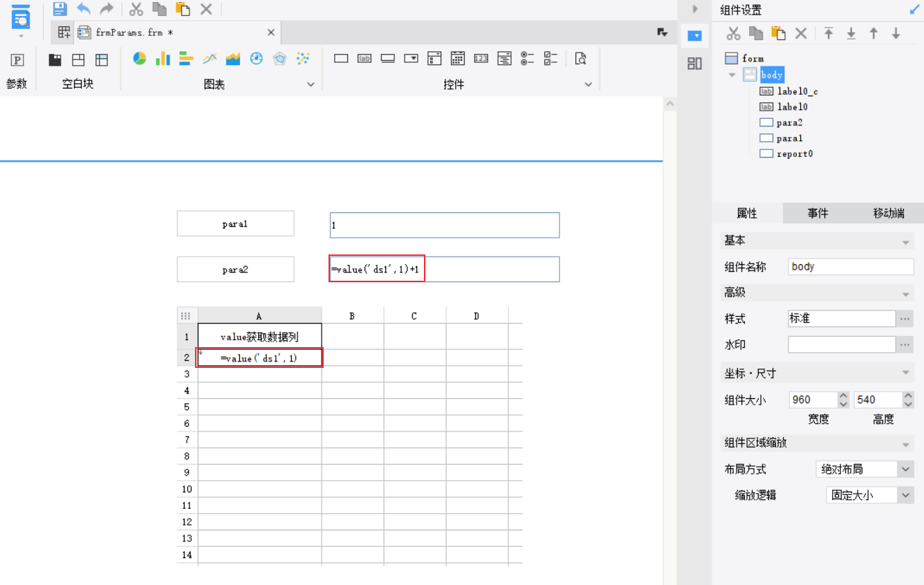Redo the last undone action
Screen dimensions: 924x585
coord(107,9)
